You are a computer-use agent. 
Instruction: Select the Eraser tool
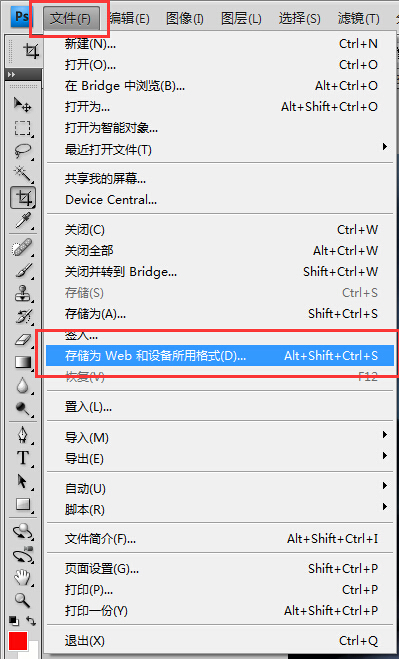point(23,340)
